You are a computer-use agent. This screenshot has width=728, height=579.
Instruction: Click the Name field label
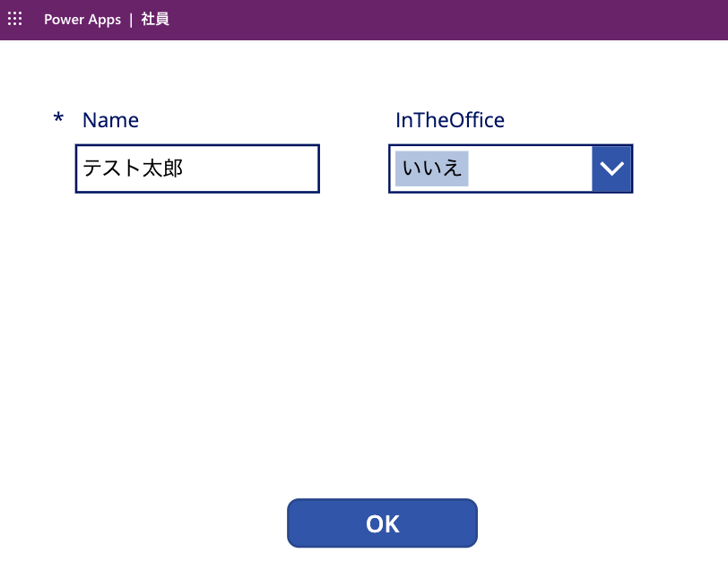pos(110,120)
